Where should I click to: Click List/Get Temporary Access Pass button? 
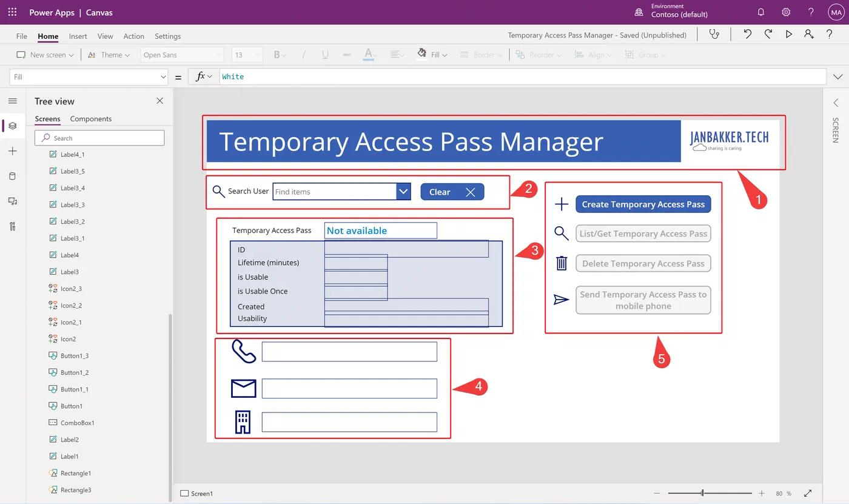pyautogui.click(x=643, y=234)
